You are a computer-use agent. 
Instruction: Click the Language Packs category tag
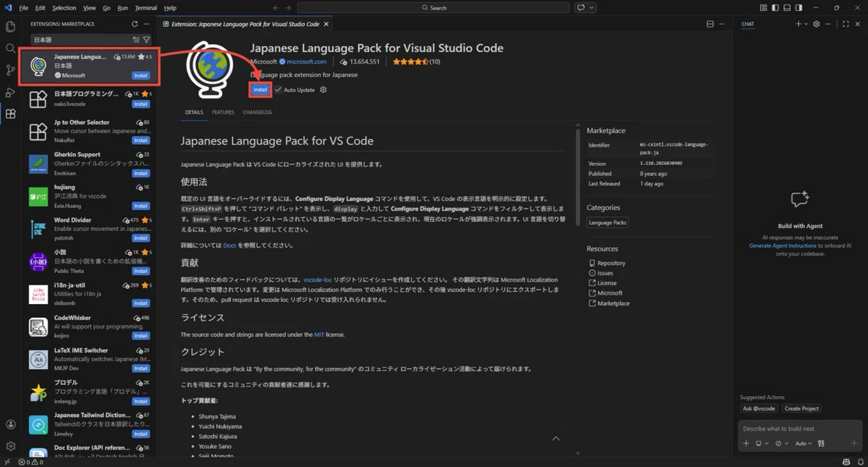pyautogui.click(x=608, y=222)
